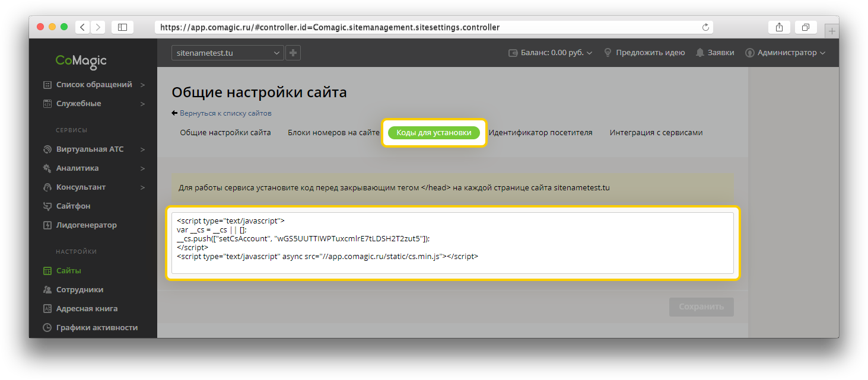Open Лидогенератор in the sidebar

87,225
